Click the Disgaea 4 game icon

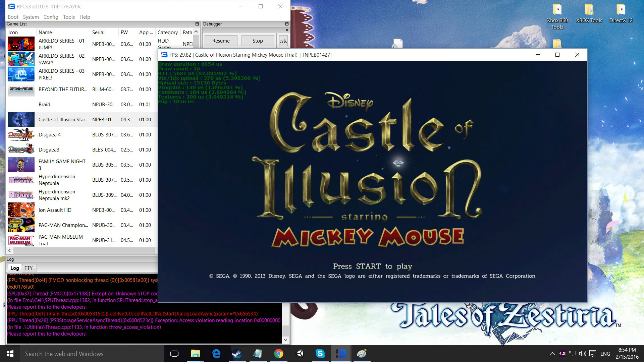21,135
